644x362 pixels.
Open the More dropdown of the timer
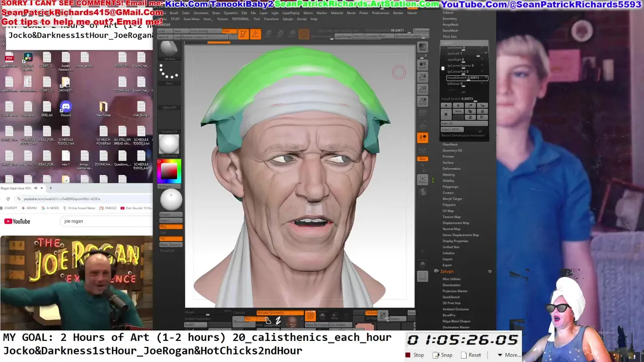509,355
